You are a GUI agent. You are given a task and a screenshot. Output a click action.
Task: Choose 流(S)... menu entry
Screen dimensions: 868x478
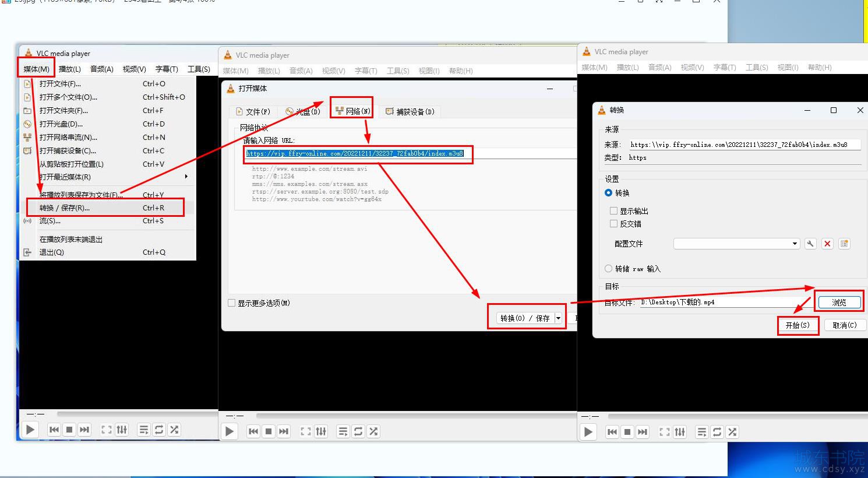(x=108, y=221)
